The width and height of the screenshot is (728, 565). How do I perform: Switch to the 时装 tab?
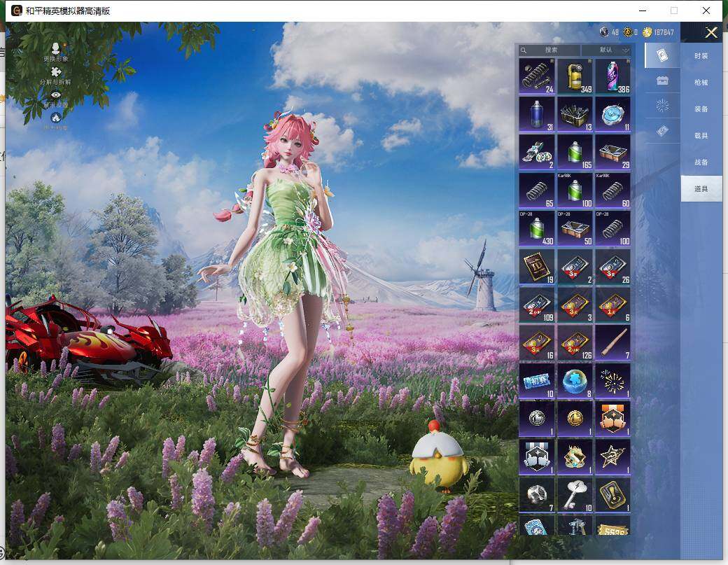coord(701,56)
